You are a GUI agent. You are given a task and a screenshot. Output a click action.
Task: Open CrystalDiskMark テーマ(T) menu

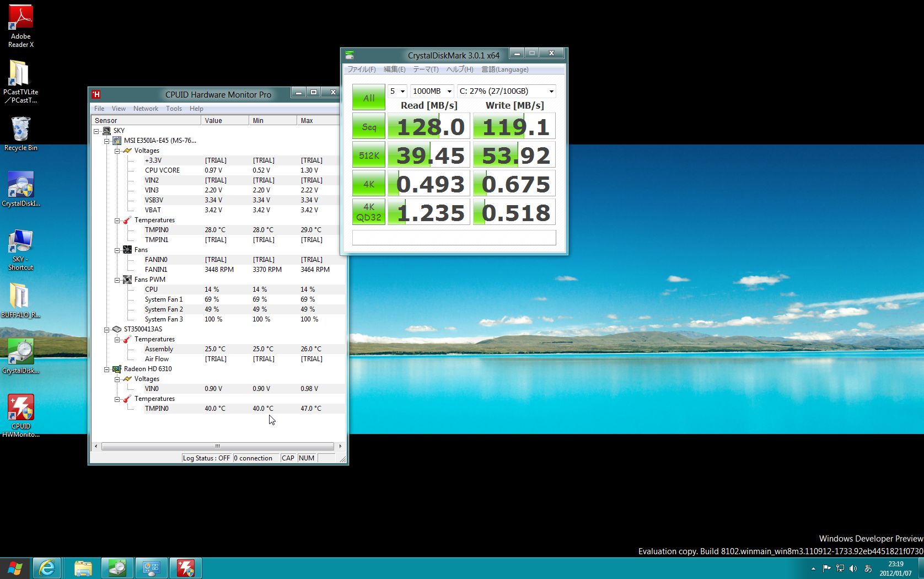pyautogui.click(x=426, y=69)
